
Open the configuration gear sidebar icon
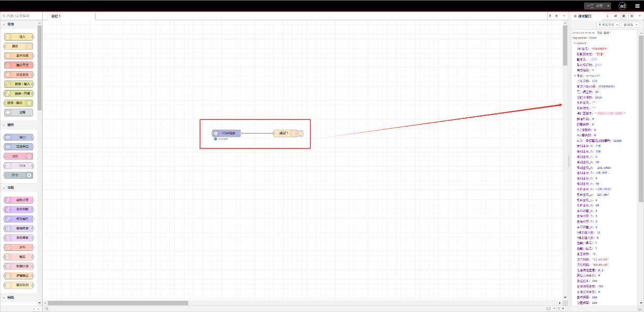[x=632, y=16]
